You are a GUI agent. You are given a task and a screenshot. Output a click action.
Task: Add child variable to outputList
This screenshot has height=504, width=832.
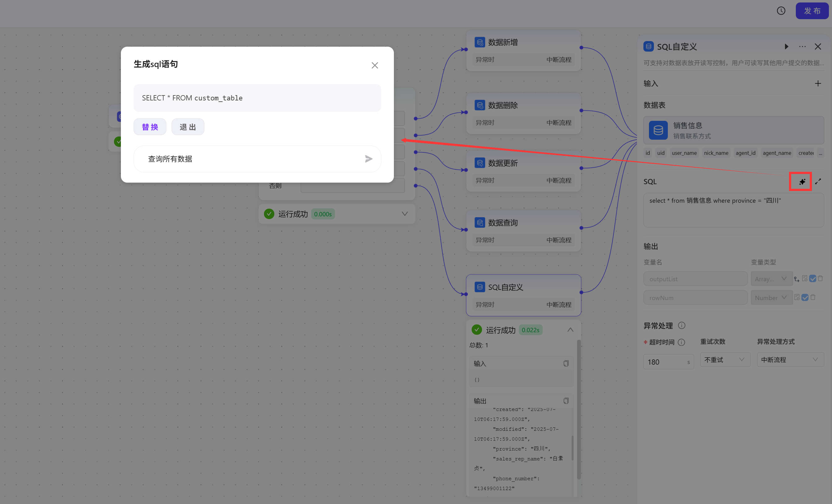797,279
